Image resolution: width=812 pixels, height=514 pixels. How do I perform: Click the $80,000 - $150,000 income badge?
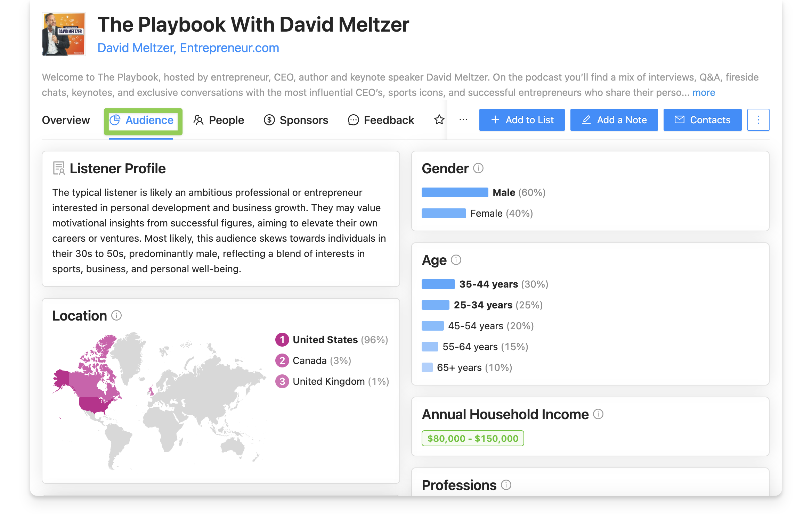coord(472,438)
